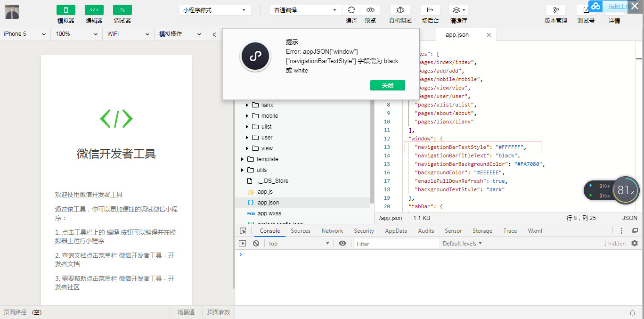644x319 pixels.
Task: Open the clear cache (清缓存) menu
Action: [458, 10]
